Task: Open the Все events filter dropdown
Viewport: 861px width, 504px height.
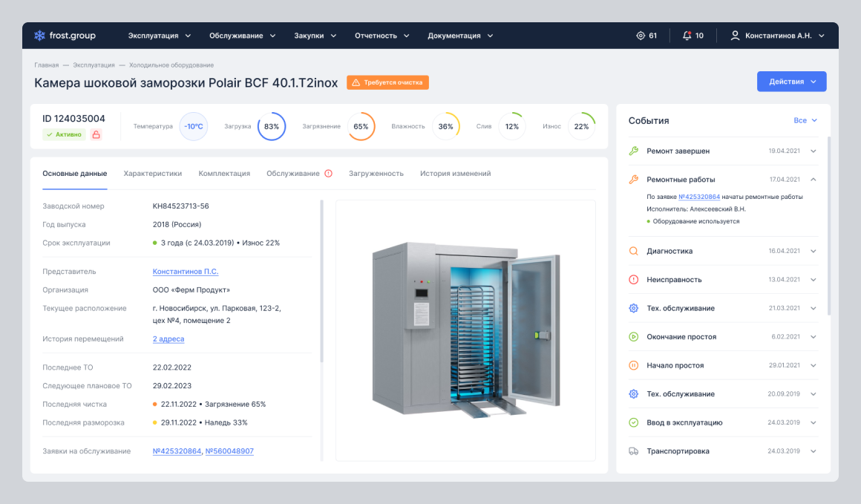Action: tap(805, 120)
